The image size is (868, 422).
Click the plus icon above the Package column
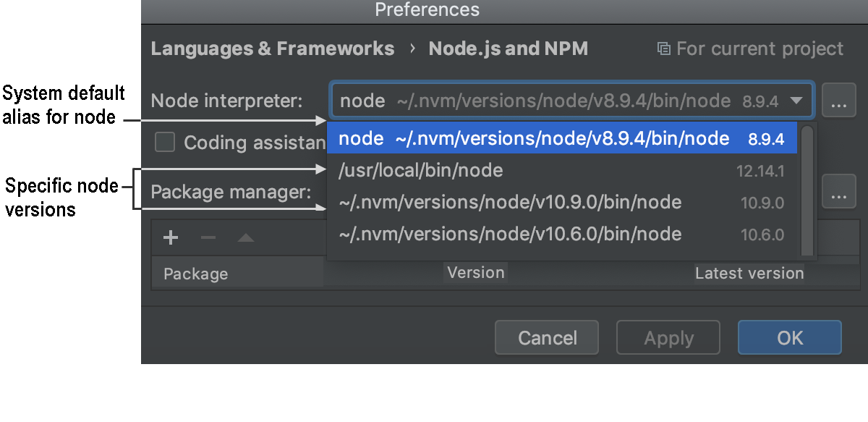[171, 237]
